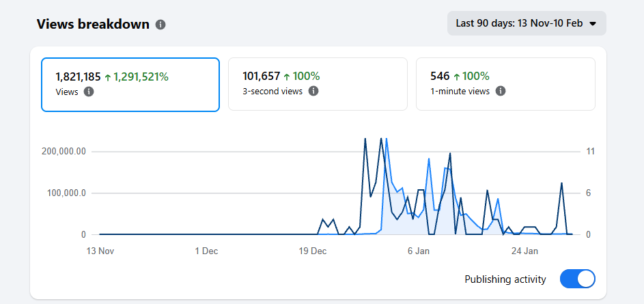Viewport: 644px width, 304px height.
Task: Click info icon next to 1-minute views
Action: pos(501,92)
